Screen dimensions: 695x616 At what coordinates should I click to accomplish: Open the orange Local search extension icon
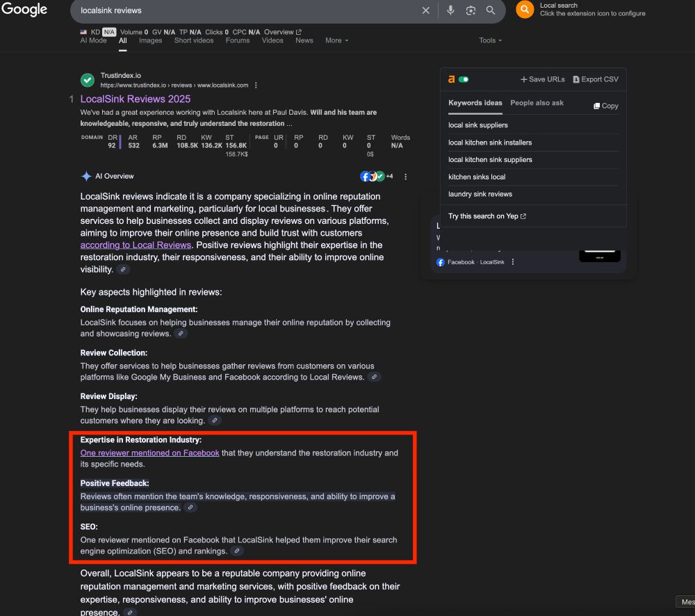[x=525, y=9]
